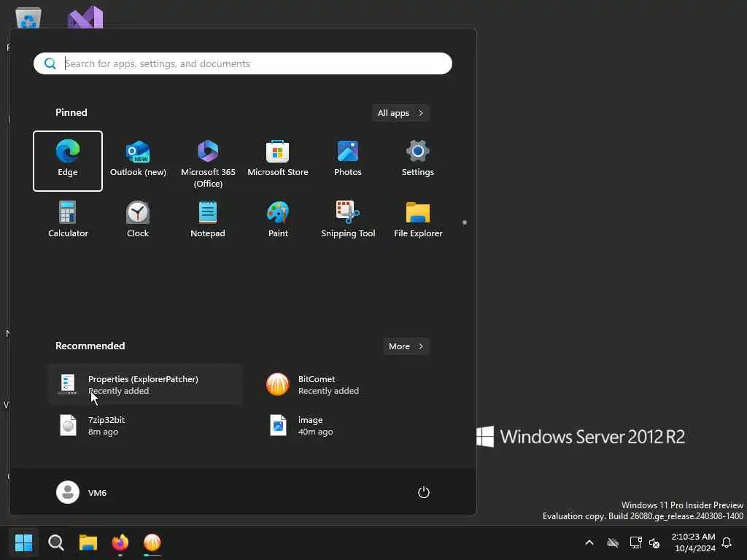
Task: Open File Explorer from pinned apps
Action: coord(418,219)
